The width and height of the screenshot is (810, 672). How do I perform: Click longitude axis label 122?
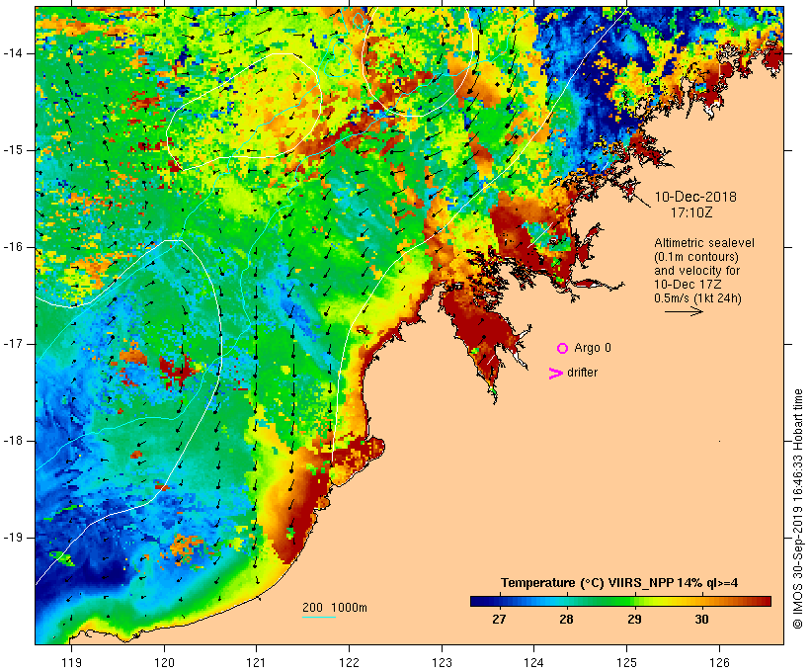pos(350,662)
